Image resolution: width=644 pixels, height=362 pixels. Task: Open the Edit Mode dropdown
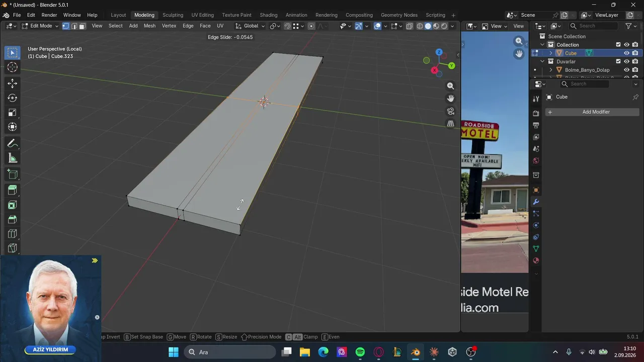pos(40,26)
